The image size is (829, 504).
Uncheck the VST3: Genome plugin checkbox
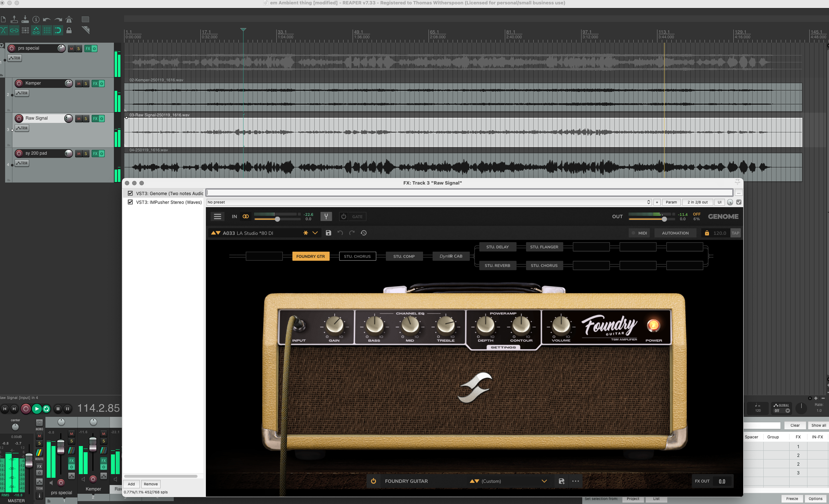[x=130, y=193]
